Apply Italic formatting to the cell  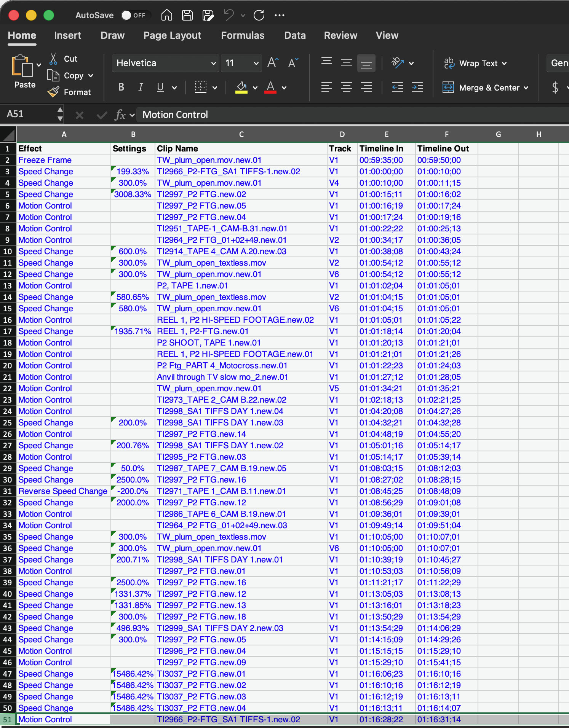tap(141, 87)
